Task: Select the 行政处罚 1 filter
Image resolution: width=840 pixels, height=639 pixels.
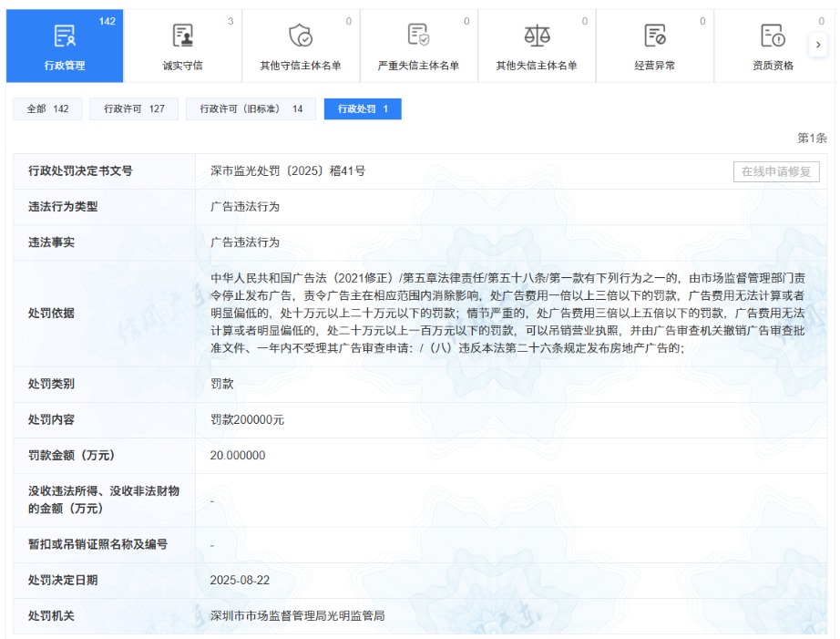Action: click(363, 108)
